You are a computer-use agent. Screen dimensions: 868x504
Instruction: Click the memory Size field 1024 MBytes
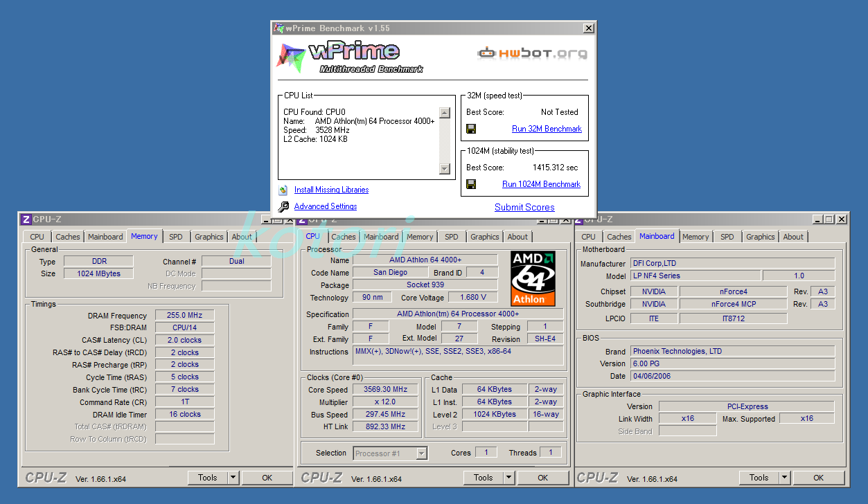coord(100,273)
